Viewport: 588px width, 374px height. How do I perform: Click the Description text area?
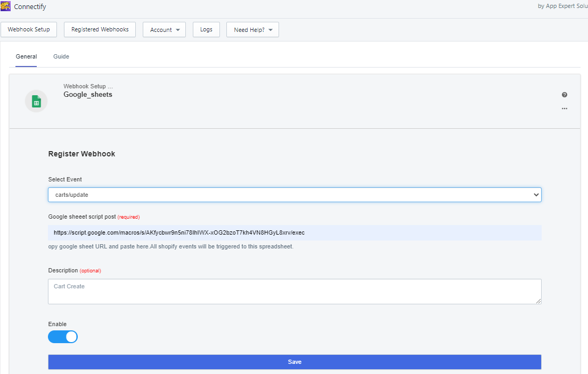pyautogui.click(x=295, y=292)
